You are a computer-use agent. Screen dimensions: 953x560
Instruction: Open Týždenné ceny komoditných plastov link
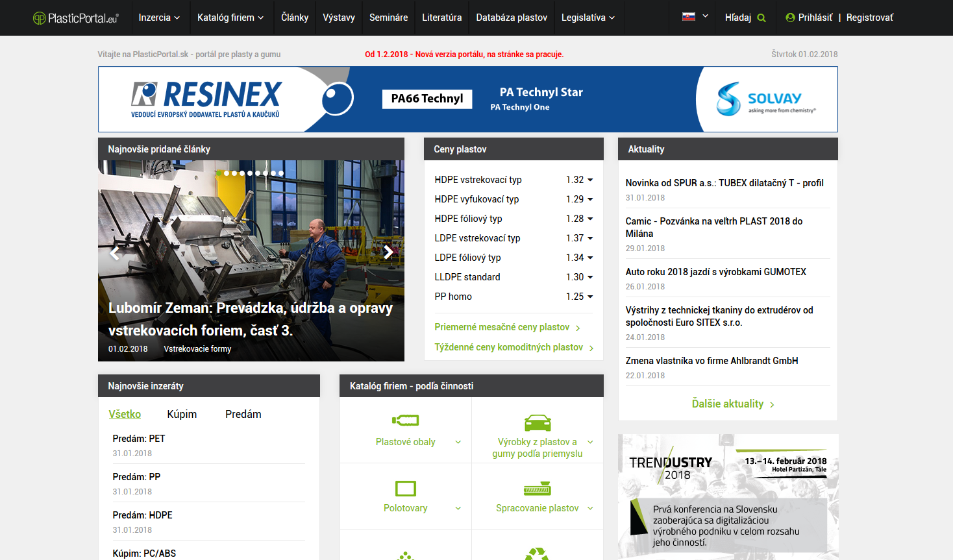point(514,347)
